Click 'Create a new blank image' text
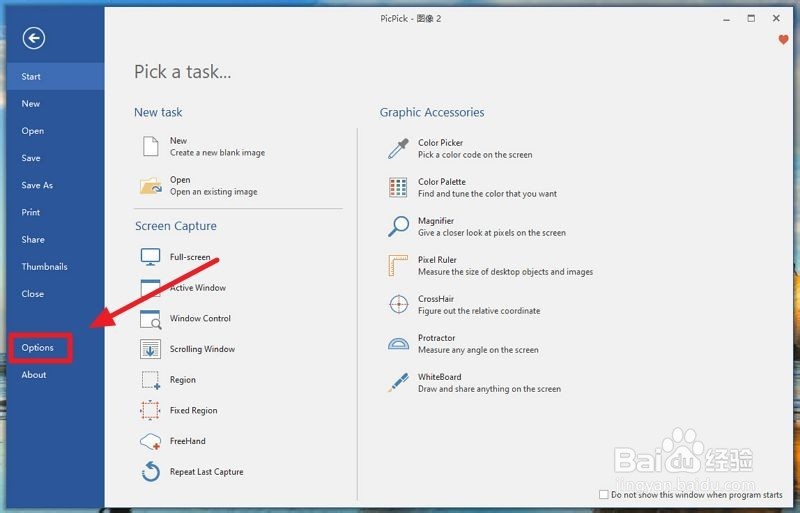The image size is (800, 513). [x=217, y=153]
